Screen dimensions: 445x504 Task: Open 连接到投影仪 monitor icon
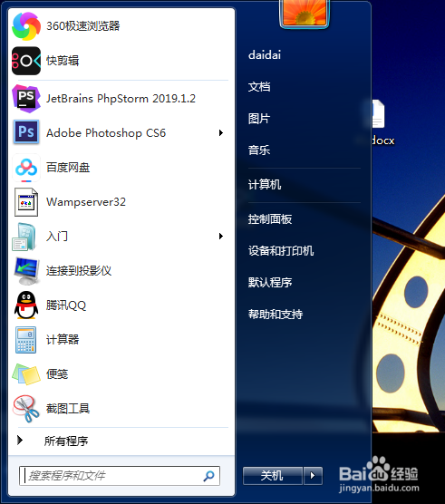(26, 271)
